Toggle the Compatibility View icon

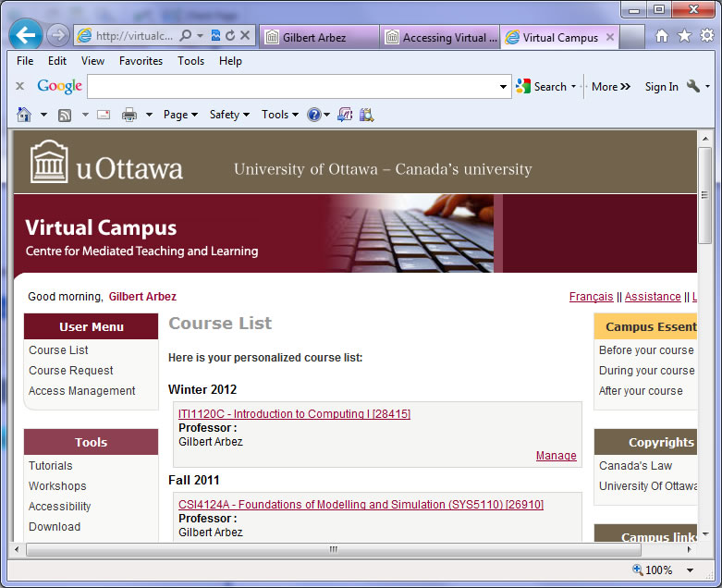(x=215, y=35)
